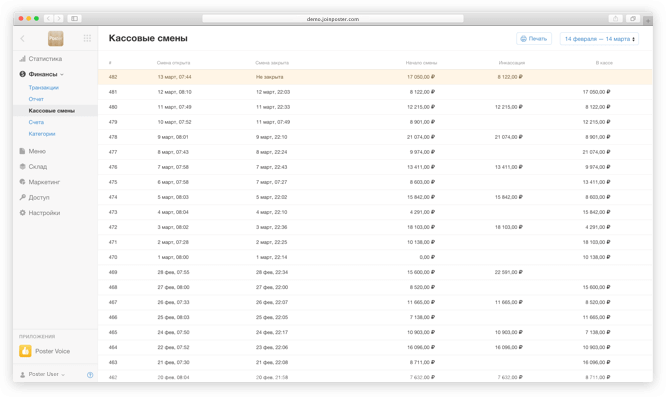Show all tabs in Safari
The height and width of the screenshot is (397, 666).
[633, 18]
